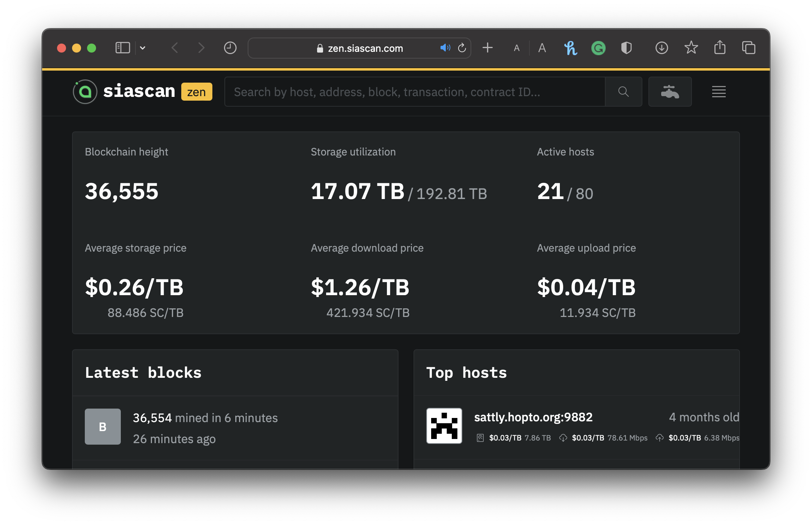Open host sattly.hopto.org:9882
The height and width of the screenshot is (525, 812).
pyautogui.click(x=533, y=417)
